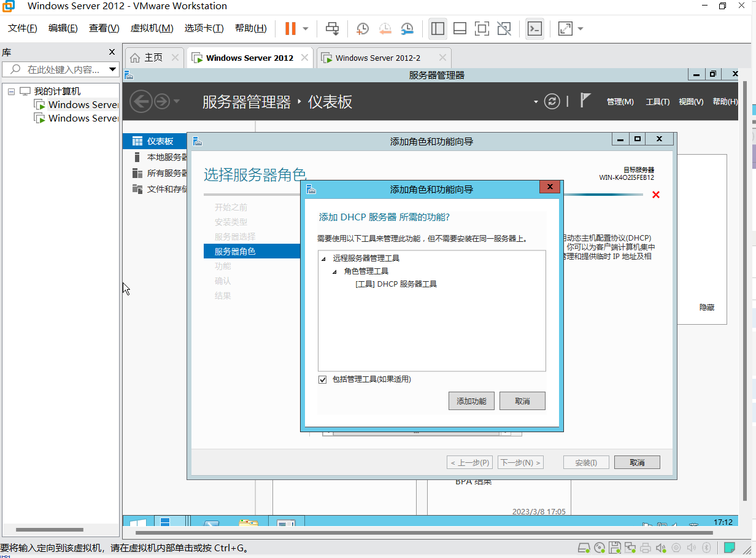The width and height of the screenshot is (756, 558).
Task: Click the printer status icon
Action: [x=645, y=548]
